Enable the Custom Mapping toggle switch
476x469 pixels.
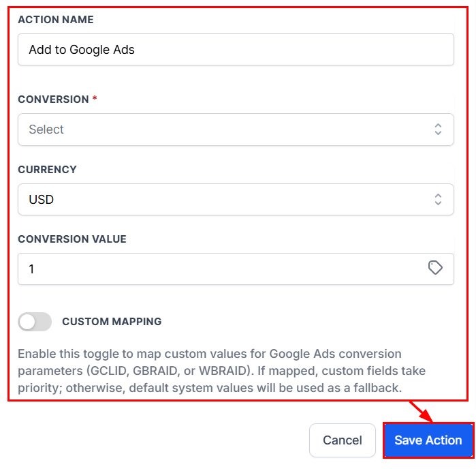pyautogui.click(x=35, y=322)
